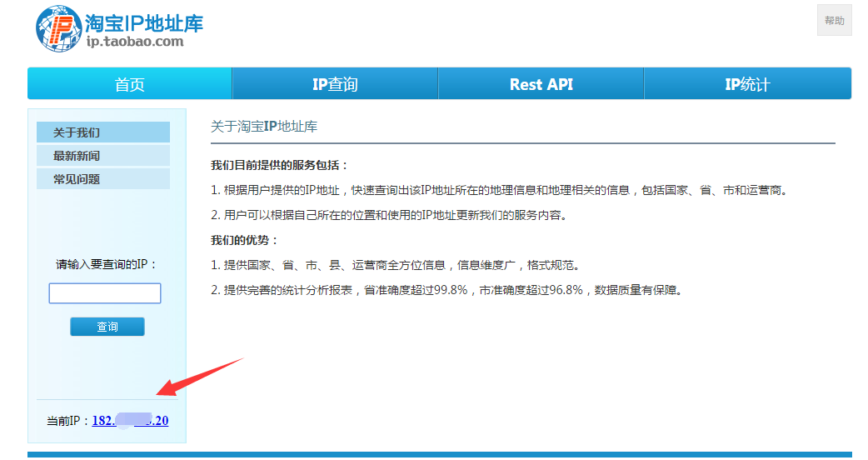
Task: Focus the IP query input field
Action: click(x=105, y=292)
